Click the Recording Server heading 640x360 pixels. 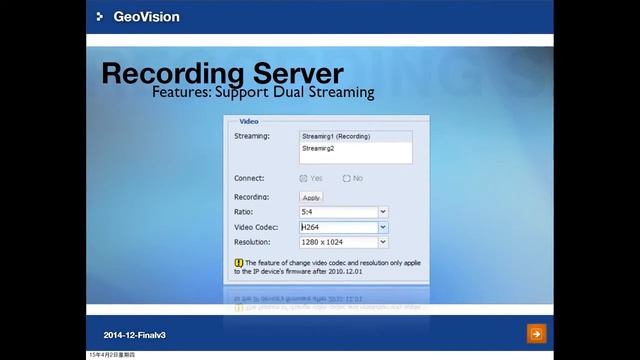222,73
